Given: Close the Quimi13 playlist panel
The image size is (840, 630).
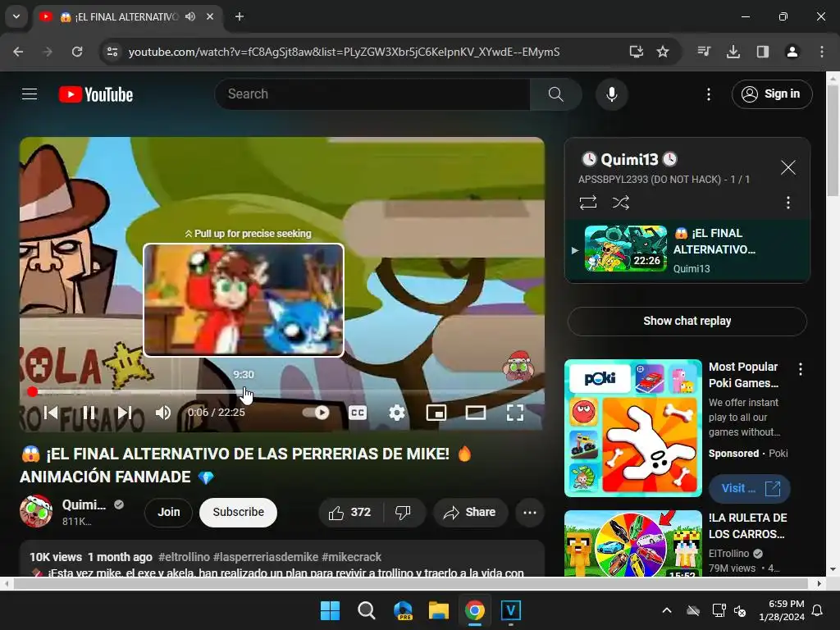Looking at the screenshot, I should click(x=788, y=167).
